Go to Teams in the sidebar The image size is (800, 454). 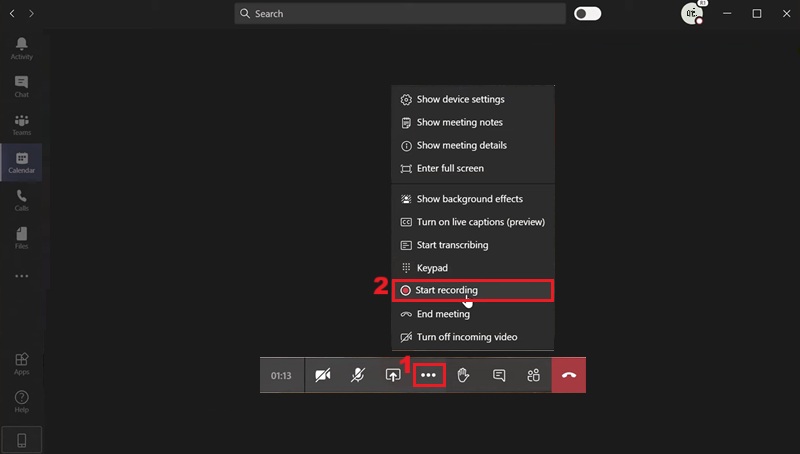coord(21,124)
